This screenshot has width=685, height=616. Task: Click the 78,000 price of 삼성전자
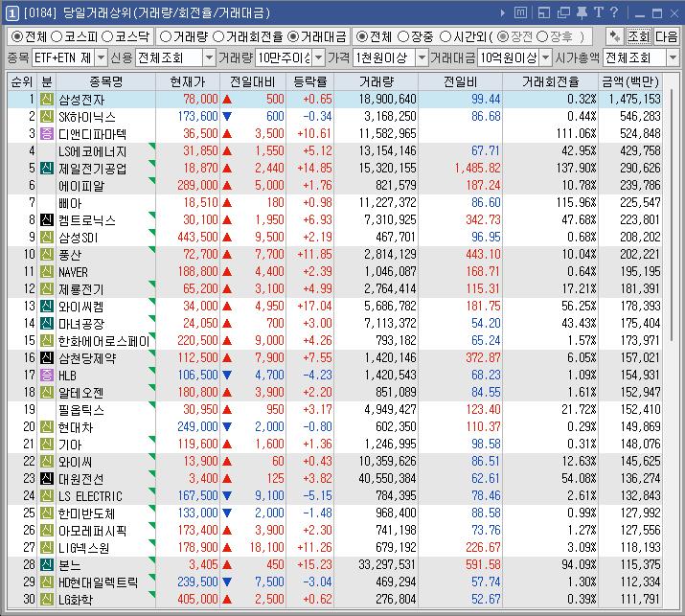point(200,100)
